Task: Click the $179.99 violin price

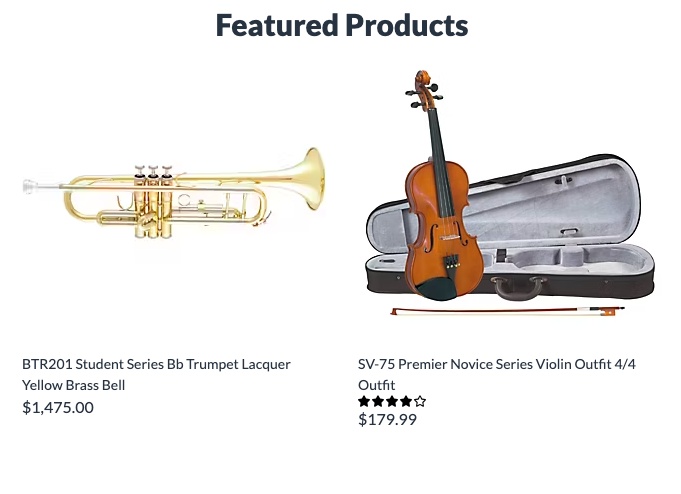Action: pos(387,420)
